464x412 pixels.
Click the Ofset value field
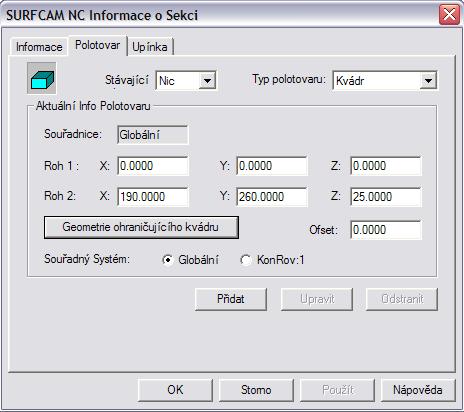pos(386,230)
